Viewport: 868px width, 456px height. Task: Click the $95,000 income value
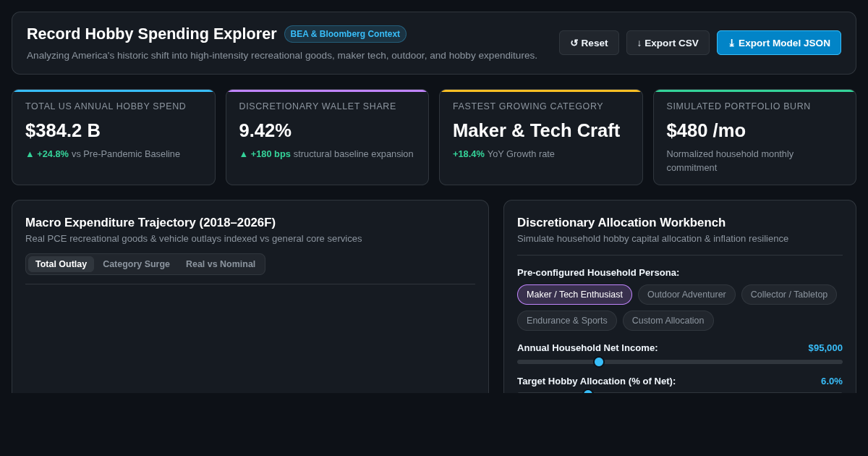[825, 347]
